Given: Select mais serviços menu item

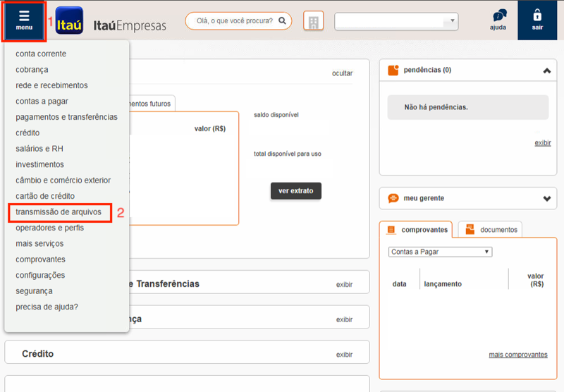Looking at the screenshot, I should click(39, 243).
